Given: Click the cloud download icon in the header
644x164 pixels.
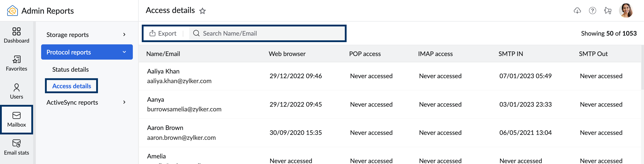Looking at the screenshot, I should [x=578, y=11].
